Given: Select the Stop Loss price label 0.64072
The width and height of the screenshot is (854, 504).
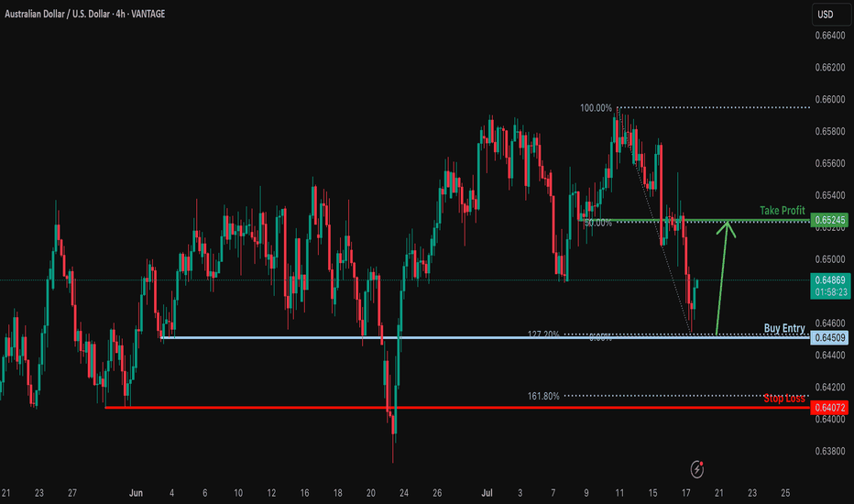Looking at the screenshot, I should (829, 408).
